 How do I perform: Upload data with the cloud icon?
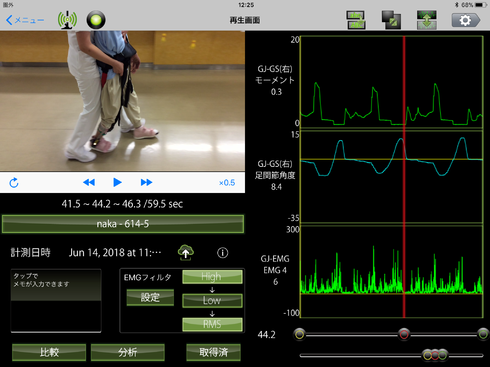[186, 252]
